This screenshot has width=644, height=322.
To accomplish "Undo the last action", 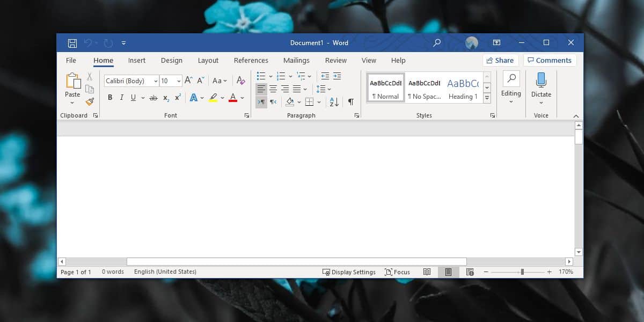I will [88, 43].
